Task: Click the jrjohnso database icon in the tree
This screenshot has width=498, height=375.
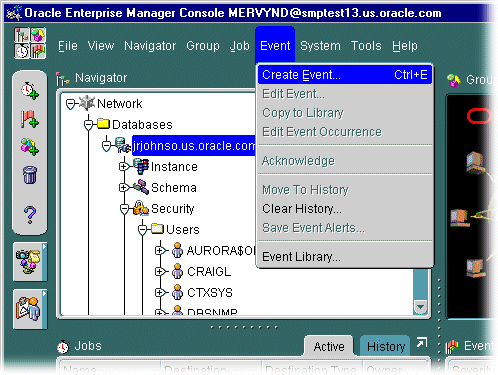Action: pos(123,145)
